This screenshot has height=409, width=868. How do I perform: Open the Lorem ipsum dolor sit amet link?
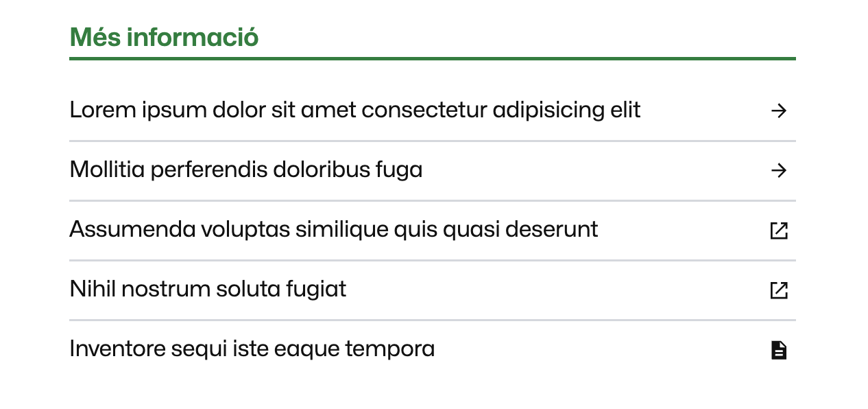(x=354, y=109)
